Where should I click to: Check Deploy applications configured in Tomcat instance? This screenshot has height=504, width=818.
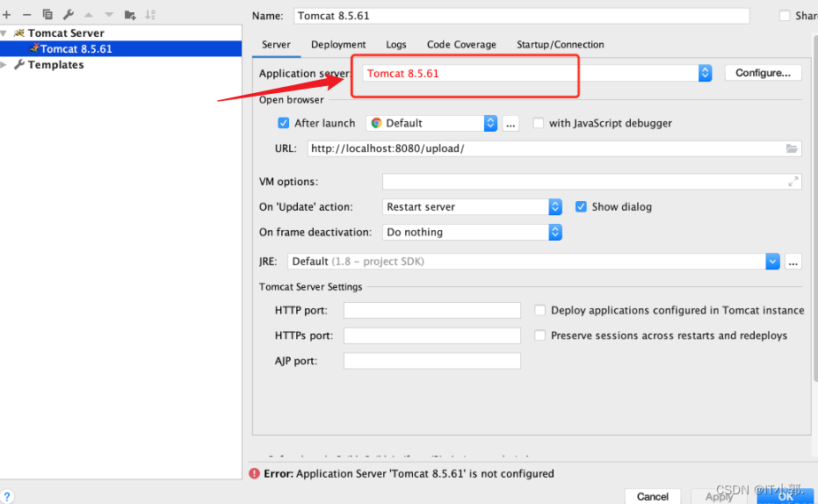(x=540, y=310)
